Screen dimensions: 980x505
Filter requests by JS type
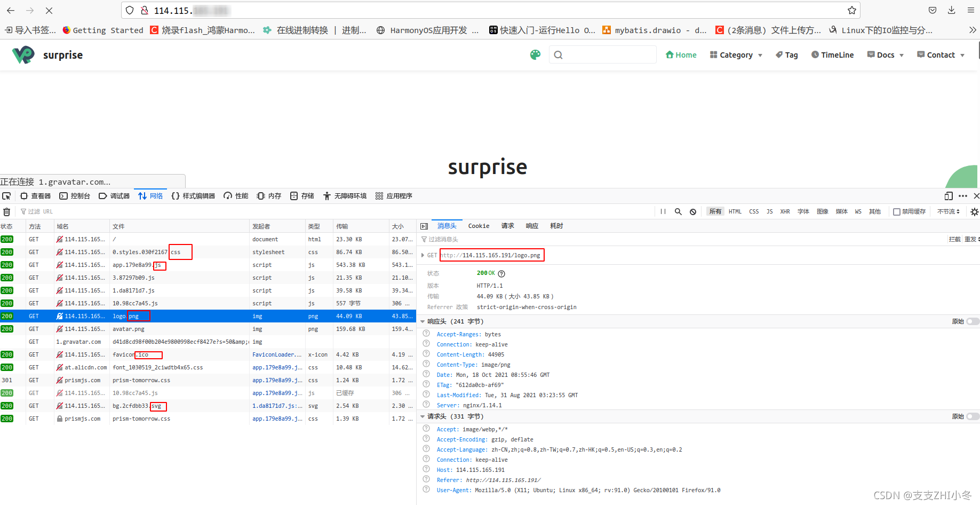pyautogui.click(x=770, y=211)
